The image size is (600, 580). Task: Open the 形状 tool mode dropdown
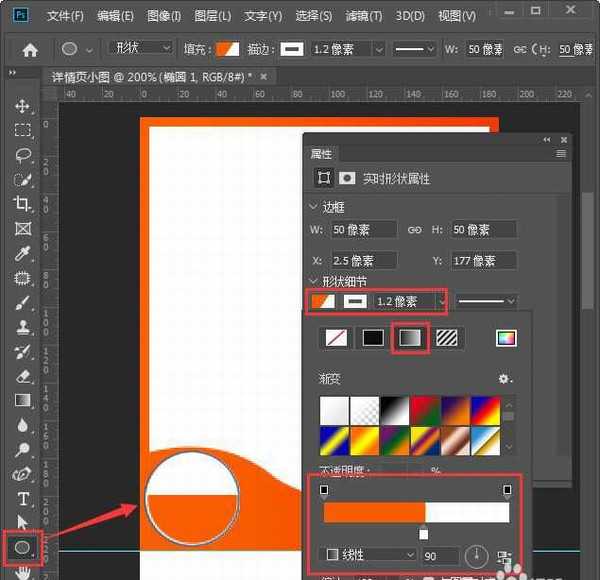pyautogui.click(x=140, y=48)
